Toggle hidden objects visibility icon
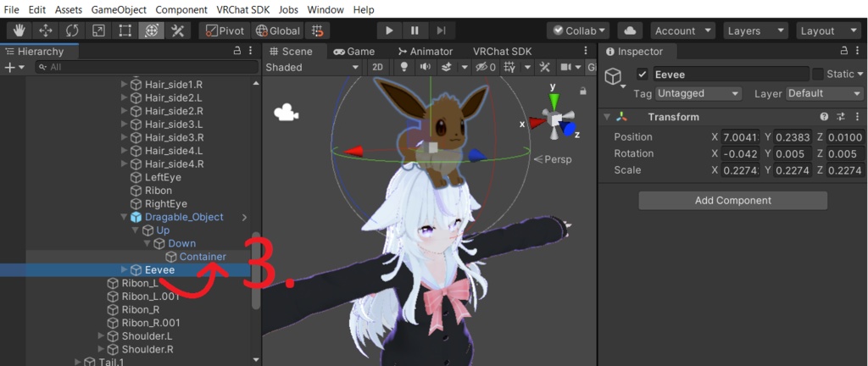 pyautogui.click(x=485, y=68)
